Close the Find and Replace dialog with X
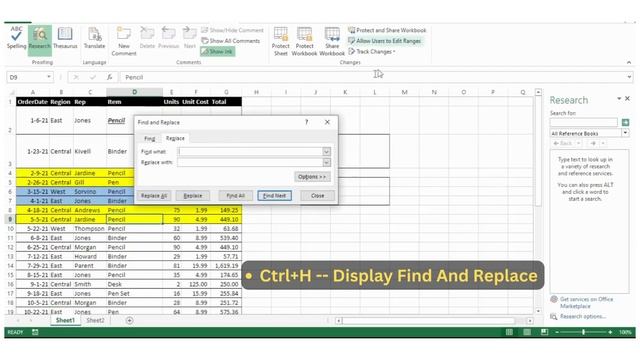This screenshot has height=360, width=640. [x=327, y=122]
